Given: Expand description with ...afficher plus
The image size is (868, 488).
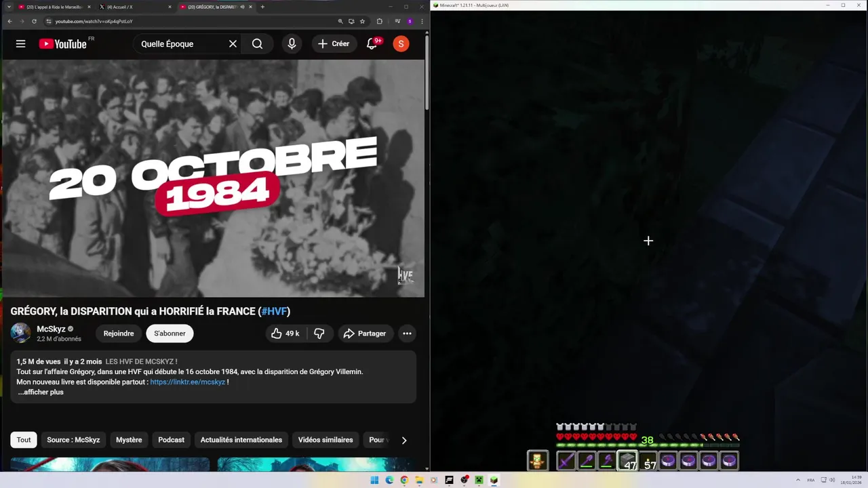Looking at the screenshot, I should click(41, 392).
